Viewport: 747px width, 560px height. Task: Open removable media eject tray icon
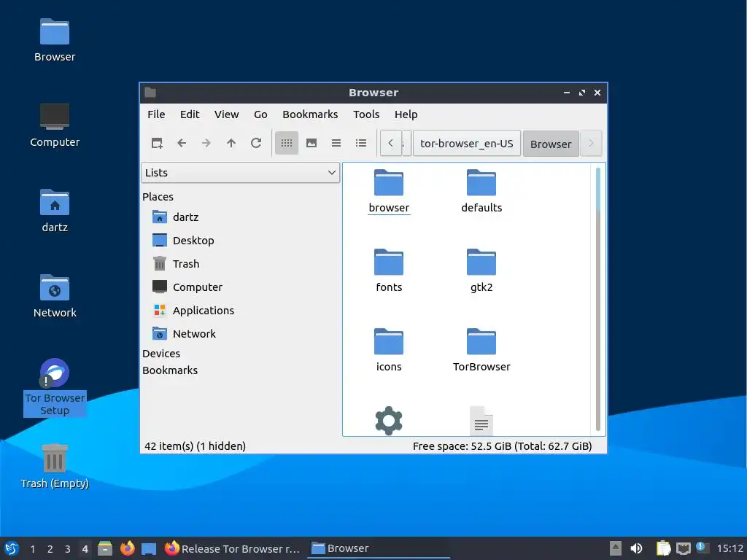(616, 548)
